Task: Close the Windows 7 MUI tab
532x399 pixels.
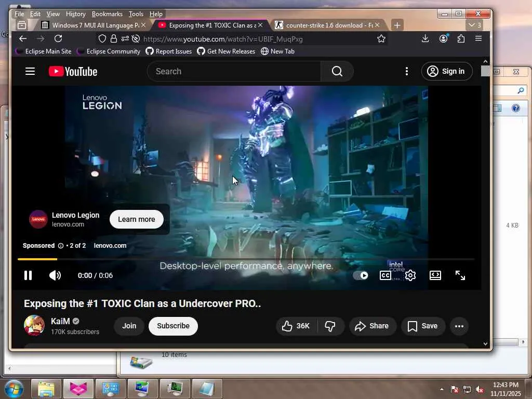Action: [143, 25]
